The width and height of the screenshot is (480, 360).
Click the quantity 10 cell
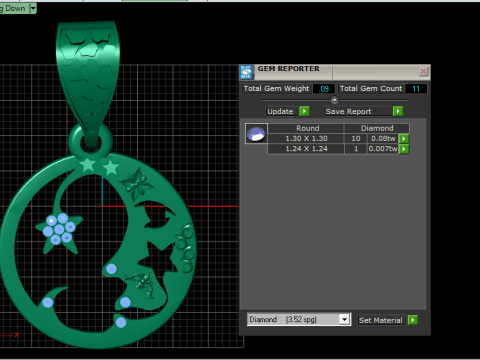tap(356, 138)
